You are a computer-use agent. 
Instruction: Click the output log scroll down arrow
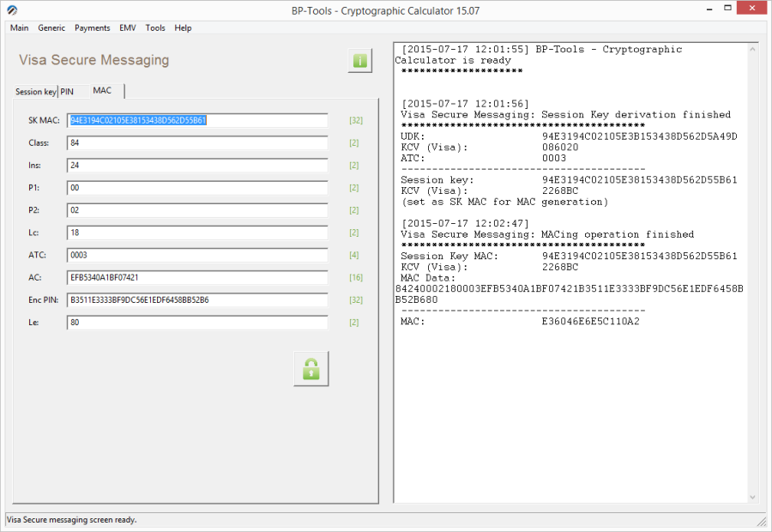click(752, 497)
